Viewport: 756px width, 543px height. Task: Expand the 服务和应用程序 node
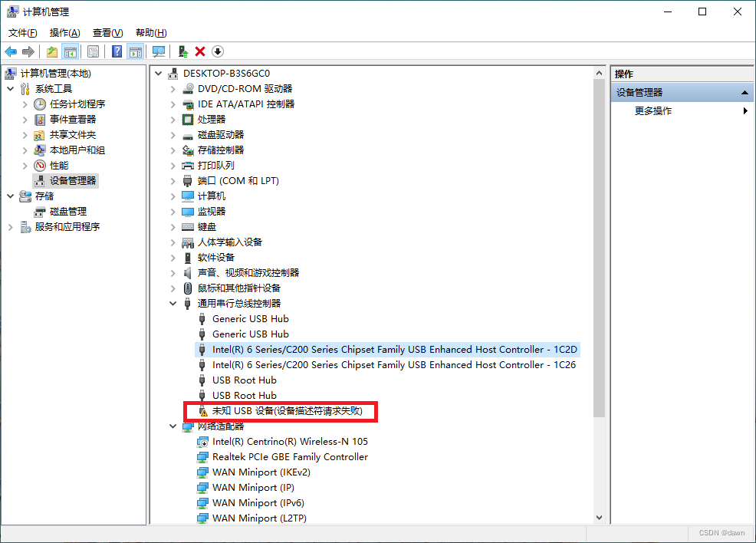pos(11,227)
